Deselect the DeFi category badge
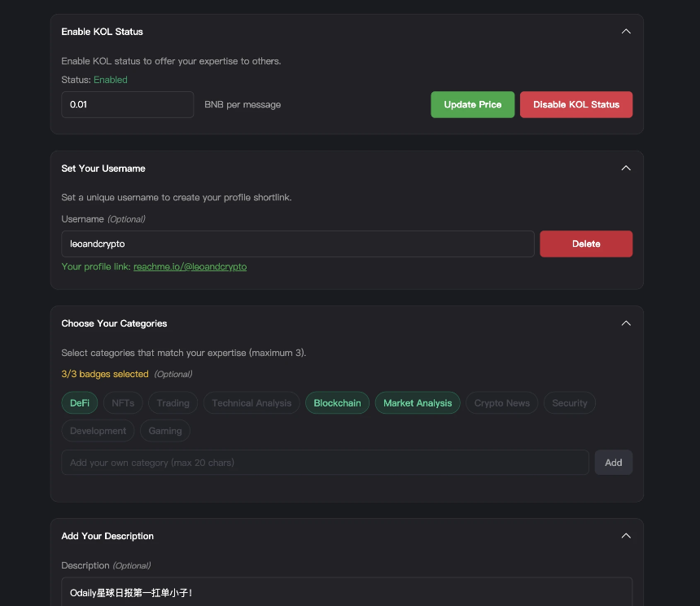 79,402
